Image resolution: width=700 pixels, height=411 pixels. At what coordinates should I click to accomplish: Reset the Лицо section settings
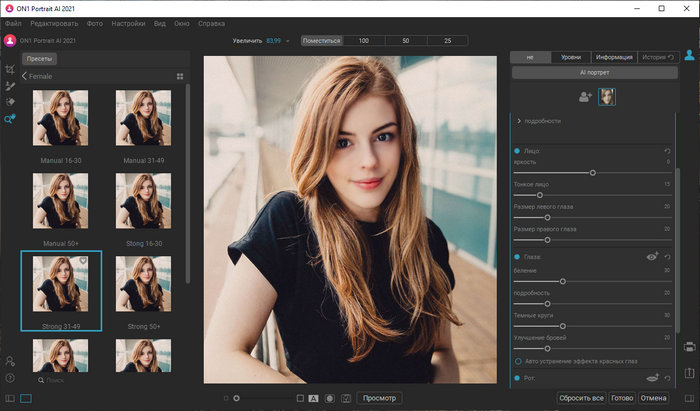[x=667, y=150]
